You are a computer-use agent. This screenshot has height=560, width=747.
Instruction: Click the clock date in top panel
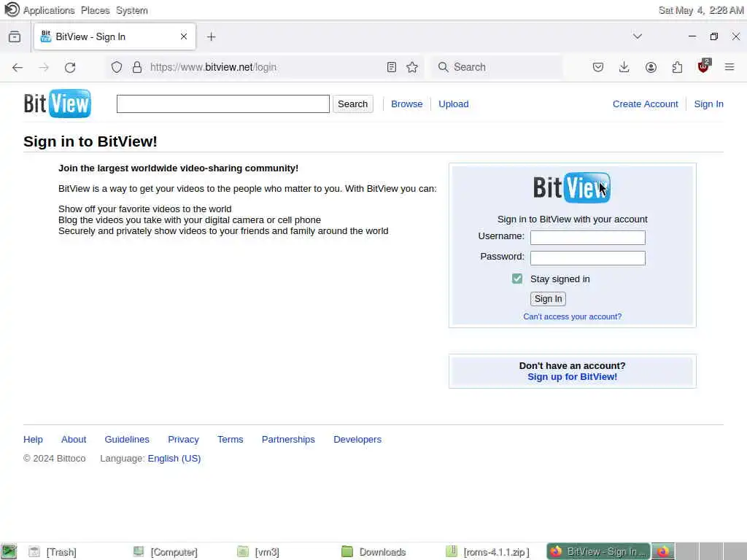(x=701, y=10)
